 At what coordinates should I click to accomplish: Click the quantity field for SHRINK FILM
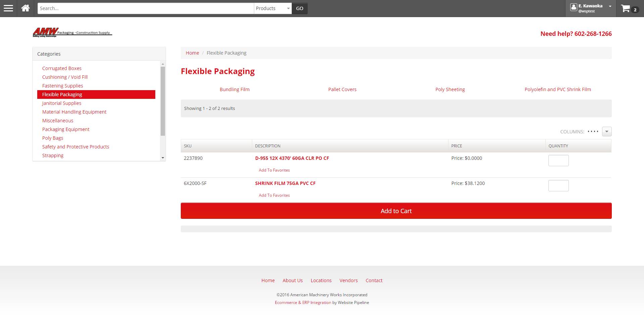(x=558, y=185)
